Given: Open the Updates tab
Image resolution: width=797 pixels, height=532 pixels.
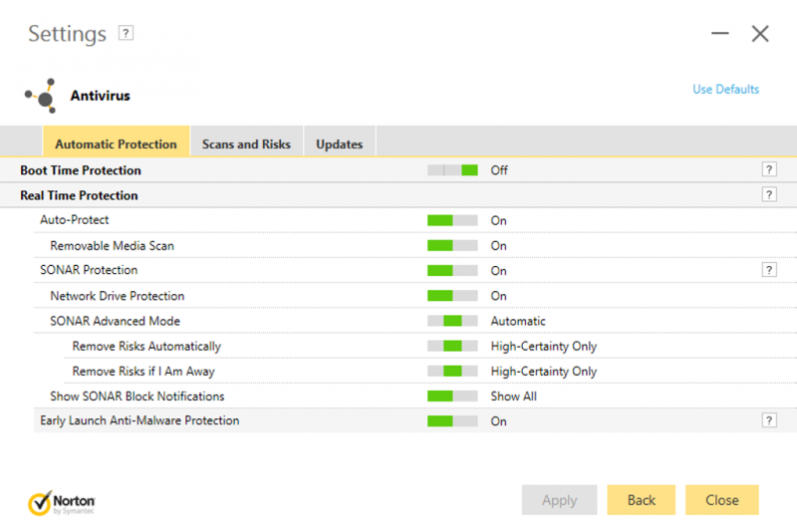Looking at the screenshot, I should (340, 143).
